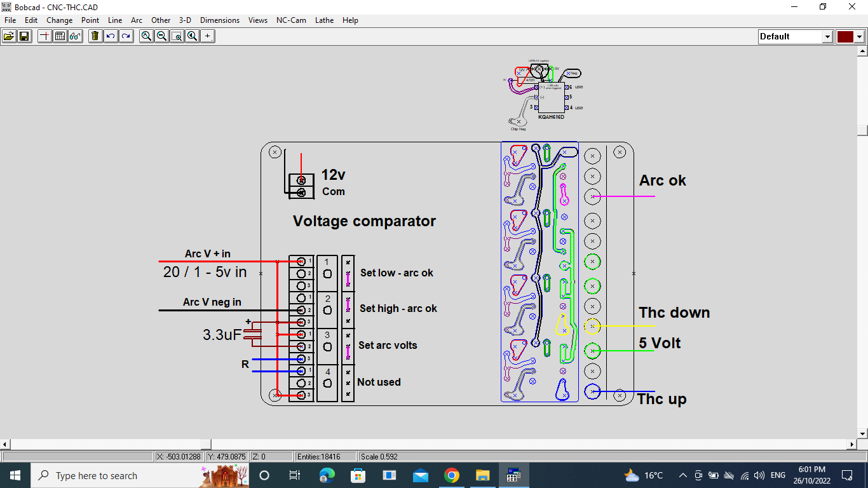Select the red crosshair tool
868x488 pixels.
click(x=45, y=36)
